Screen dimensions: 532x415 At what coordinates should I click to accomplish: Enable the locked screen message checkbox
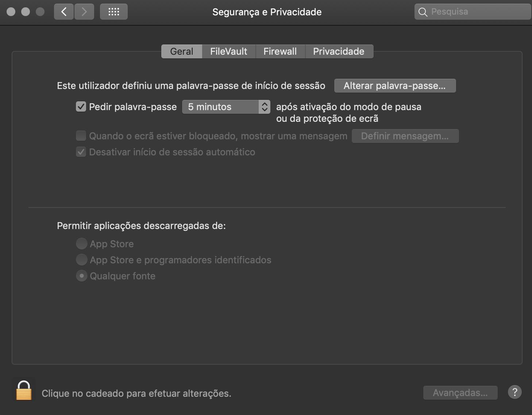coord(81,135)
